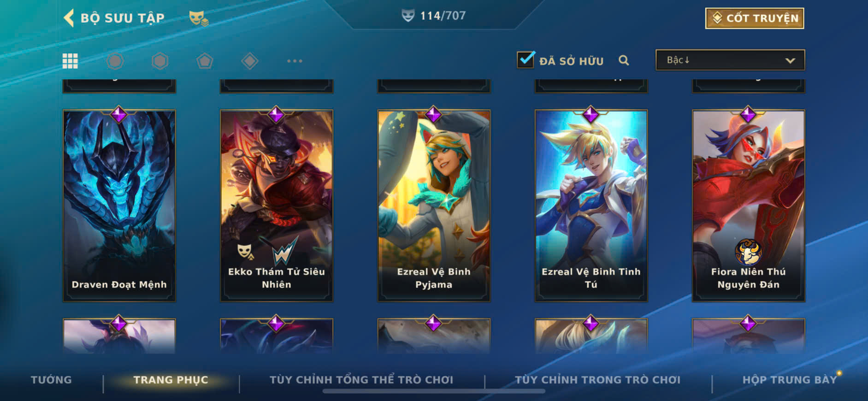Filter skins by the pentagon rarity icon
This screenshot has width=868, height=401.
pos(205,61)
